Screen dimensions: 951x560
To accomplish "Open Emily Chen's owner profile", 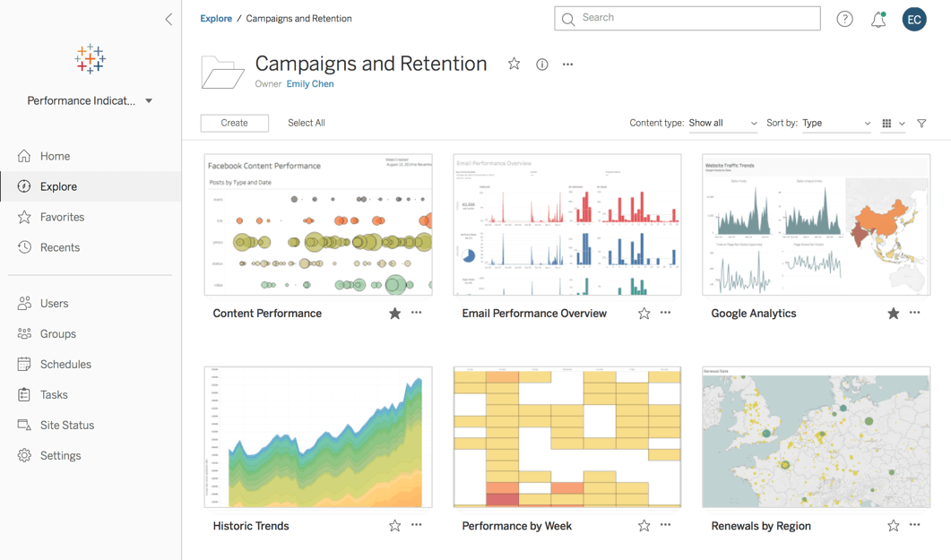I will click(309, 83).
